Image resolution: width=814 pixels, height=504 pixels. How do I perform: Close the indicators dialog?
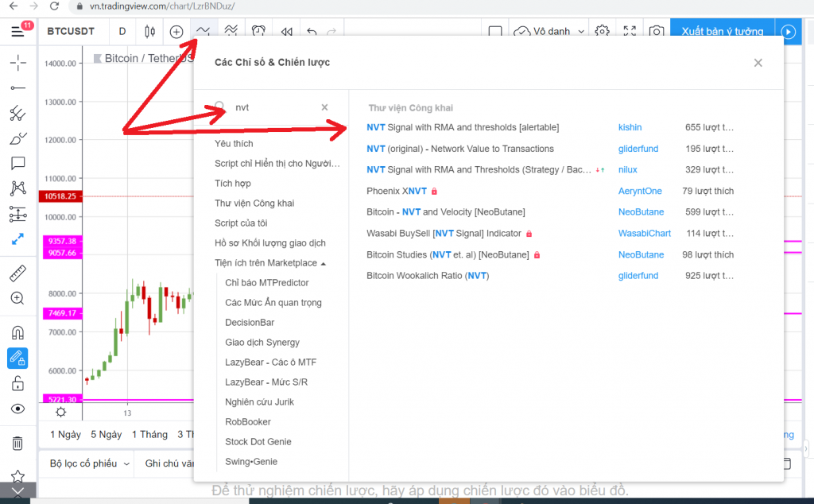click(758, 63)
